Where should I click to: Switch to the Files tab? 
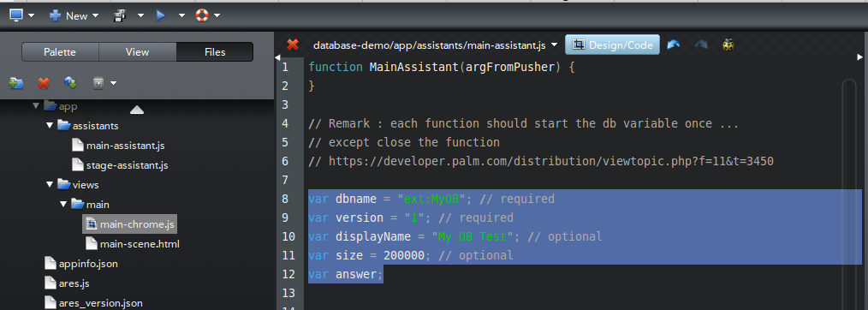pos(215,52)
